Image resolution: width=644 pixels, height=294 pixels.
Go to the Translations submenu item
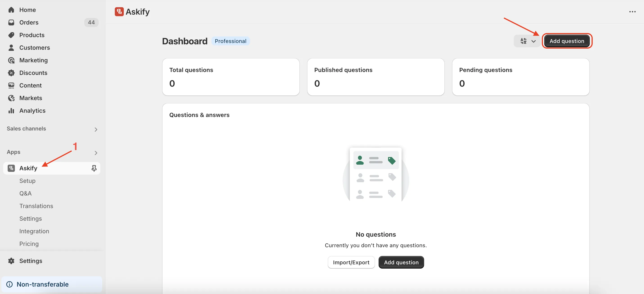36,206
